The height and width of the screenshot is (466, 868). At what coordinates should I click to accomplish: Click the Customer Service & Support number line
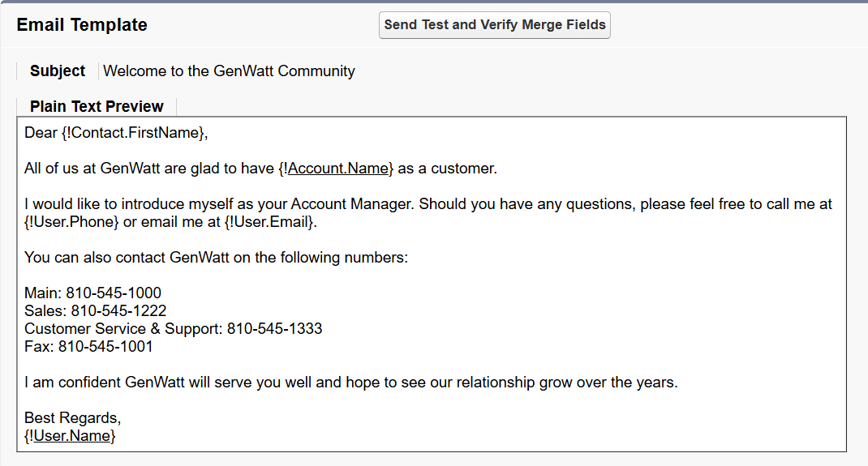pyautogui.click(x=173, y=329)
